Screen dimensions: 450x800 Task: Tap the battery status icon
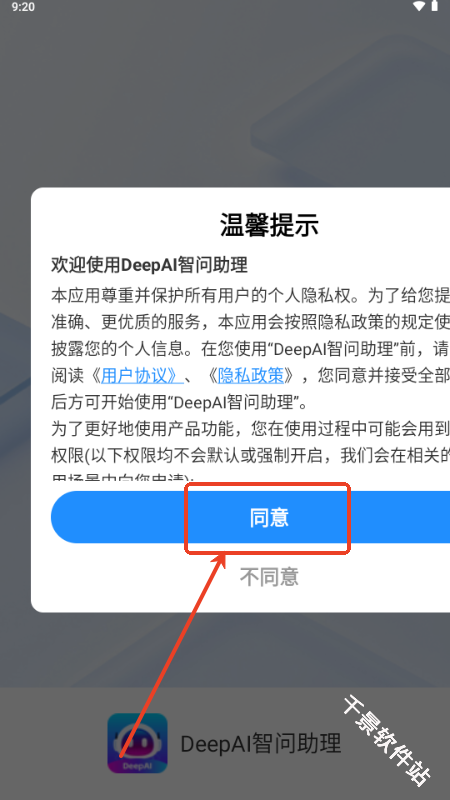tap(434, 6)
